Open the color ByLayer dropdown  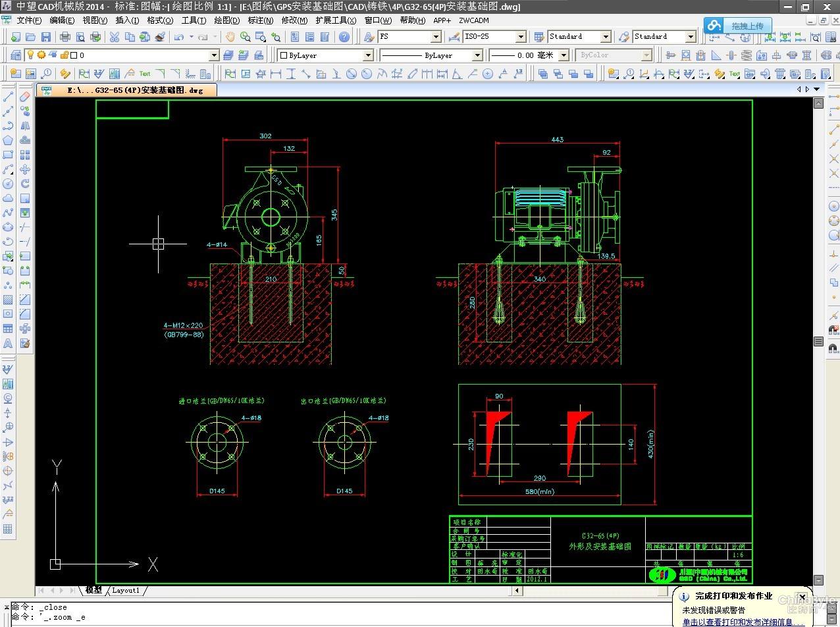click(368, 55)
